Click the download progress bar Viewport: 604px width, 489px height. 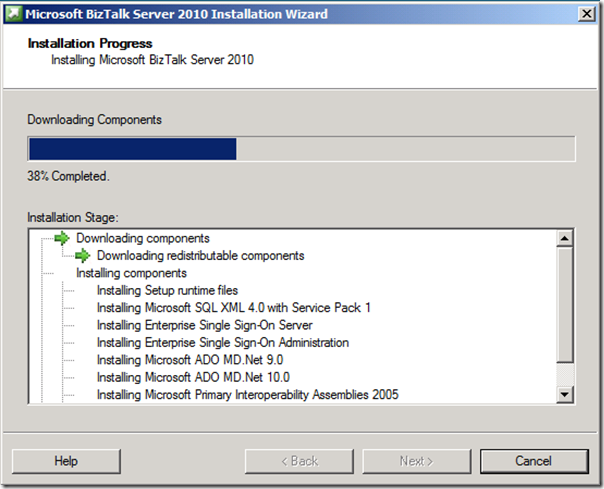302,149
